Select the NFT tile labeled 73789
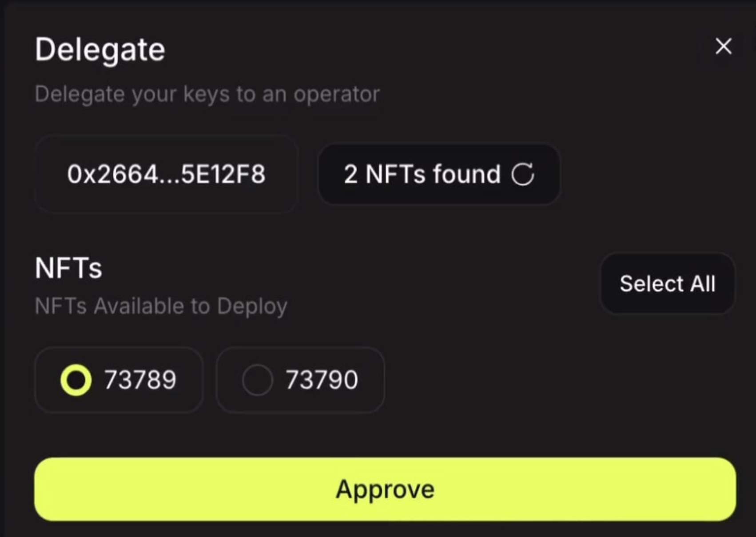 tap(118, 380)
